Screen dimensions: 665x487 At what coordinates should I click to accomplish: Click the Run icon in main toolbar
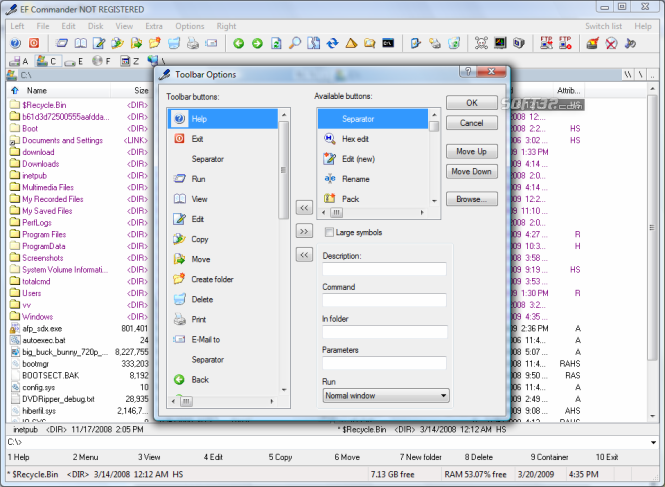point(62,43)
